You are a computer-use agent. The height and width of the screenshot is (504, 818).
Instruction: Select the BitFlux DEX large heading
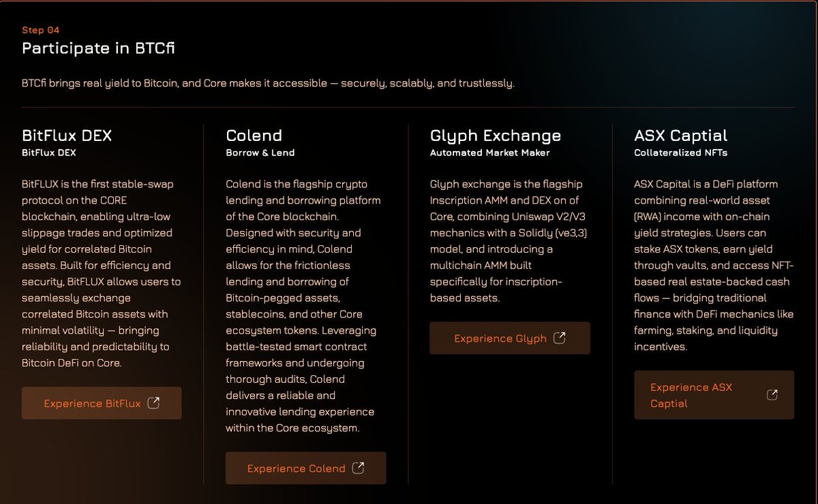point(67,135)
